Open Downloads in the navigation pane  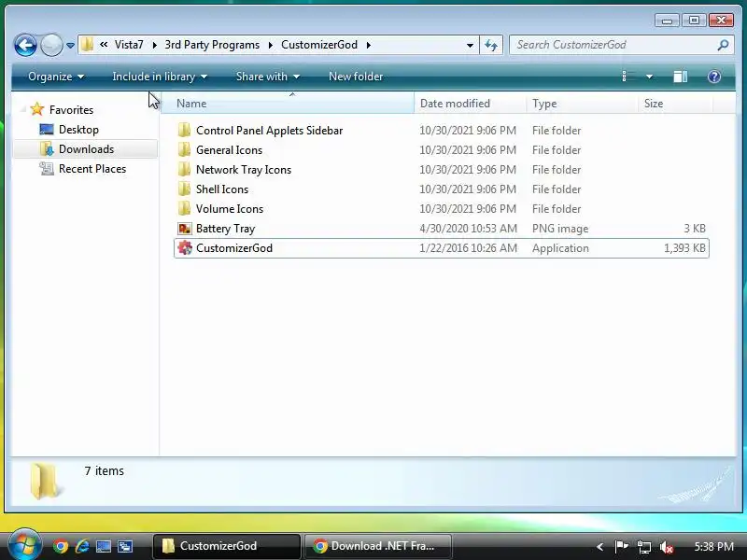86,149
